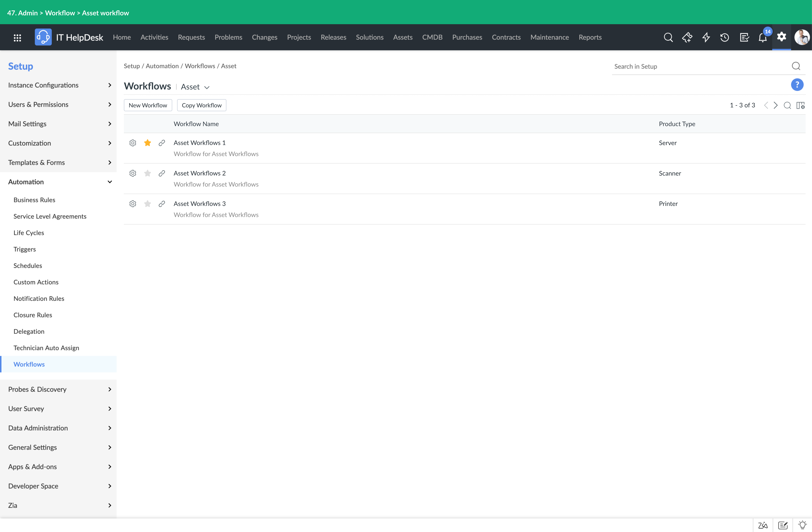Screen dimensions: 812x532
Task: Expand Probes & Discovery section
Action: (58, 389)
